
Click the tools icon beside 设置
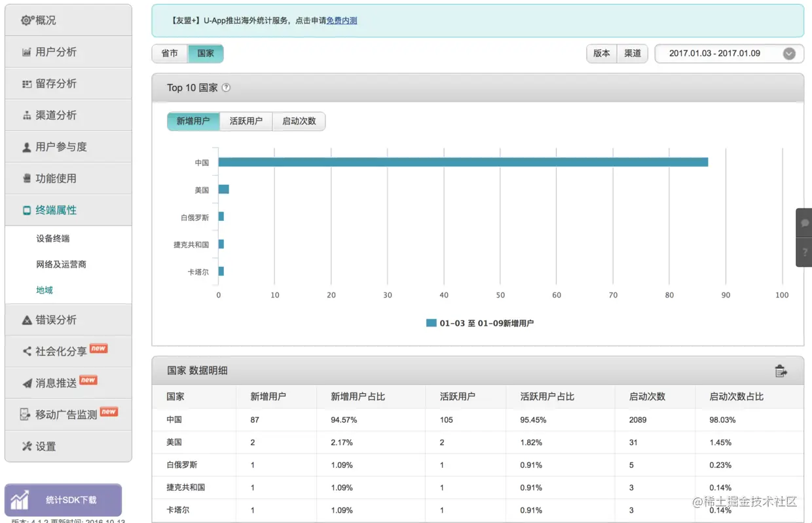[27, 446]
